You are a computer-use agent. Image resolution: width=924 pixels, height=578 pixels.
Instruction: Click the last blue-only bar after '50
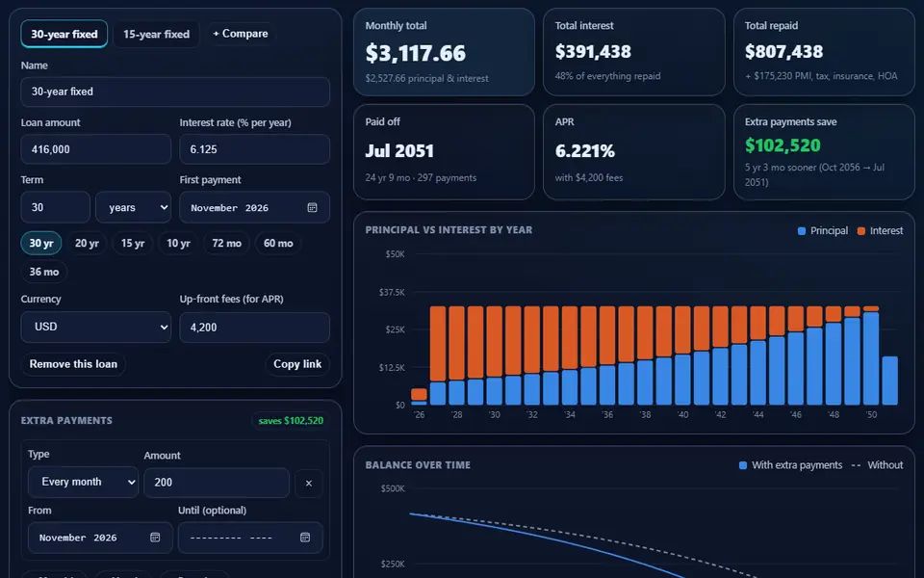click(x=889, y=381)
